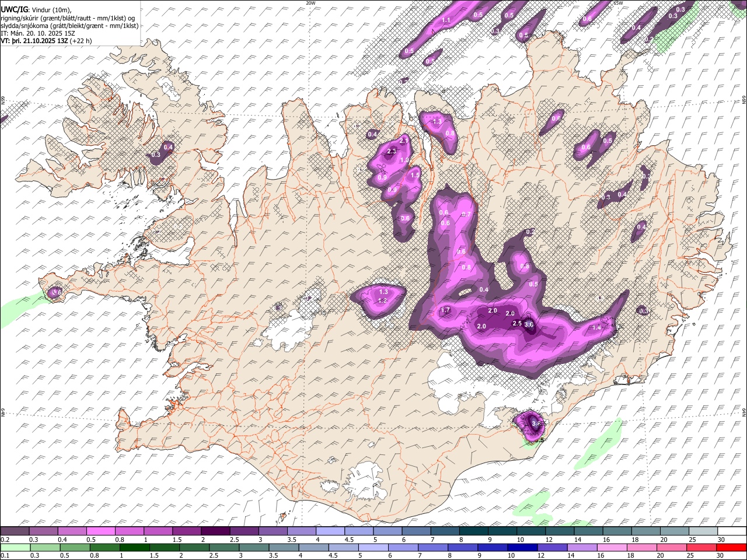This screenshot has height=560, width=747.
Task: Click the white 30 mm swatch in the upper legend row
Action: tap(732, 531)
